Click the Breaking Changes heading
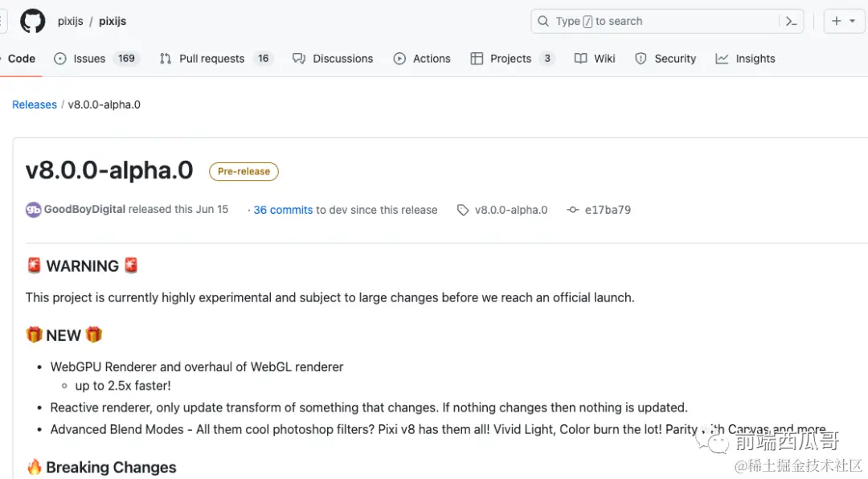Image resolution: width=868 pixels, height=479 pixels. [101, 468]
